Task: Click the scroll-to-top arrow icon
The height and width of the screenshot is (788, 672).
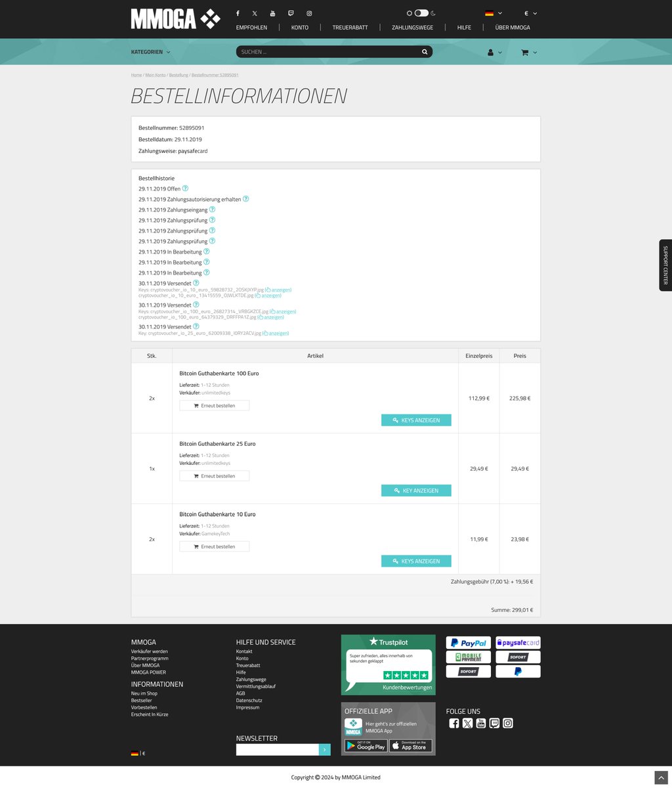Action: pos(661,777)
